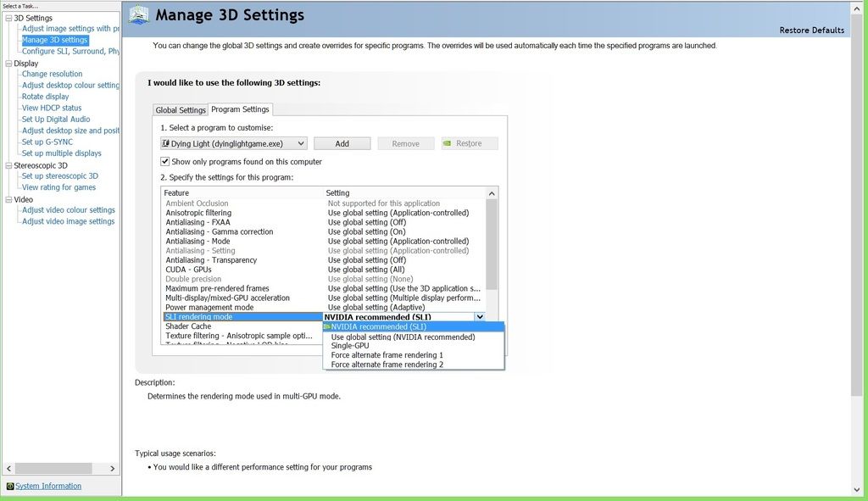Click the System Information icon

pyautogui.click(x=9, y=486)
